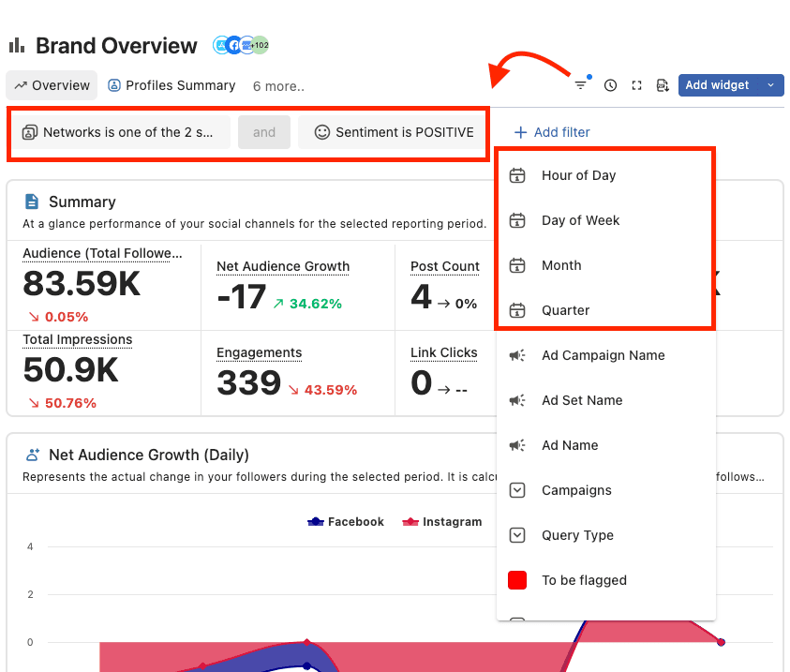Enter fullscreen mode with expand icon

(x=636, y=85)
